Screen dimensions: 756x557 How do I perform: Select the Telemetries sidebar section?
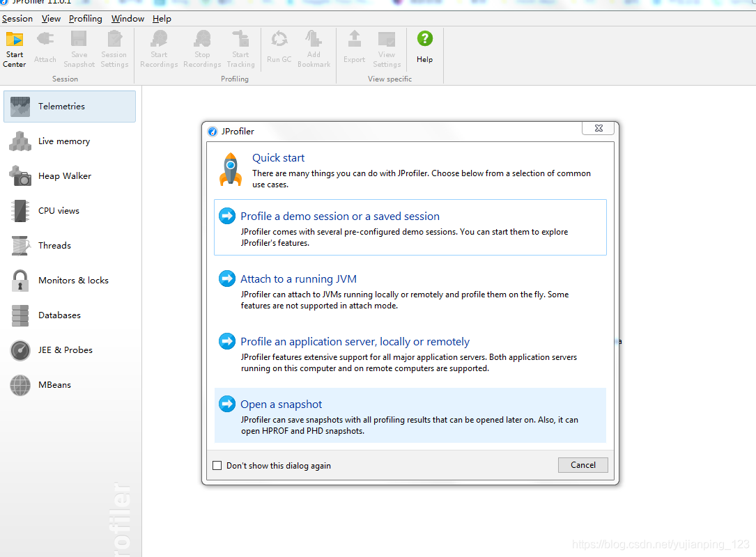[70, 107]
